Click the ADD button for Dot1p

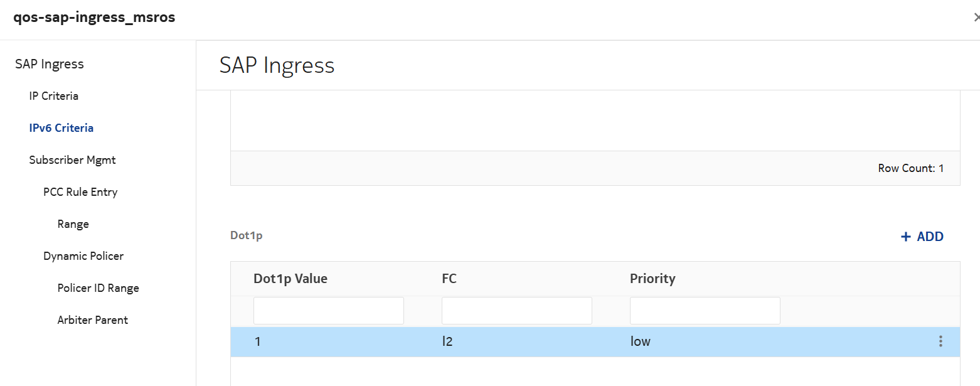(x=922, y=237)
